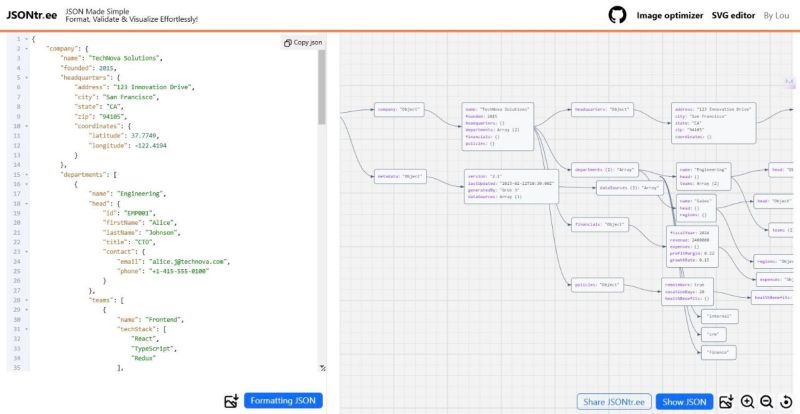
Task: Click the zoom in magnifier icon
Action: [x=747, y=402]
